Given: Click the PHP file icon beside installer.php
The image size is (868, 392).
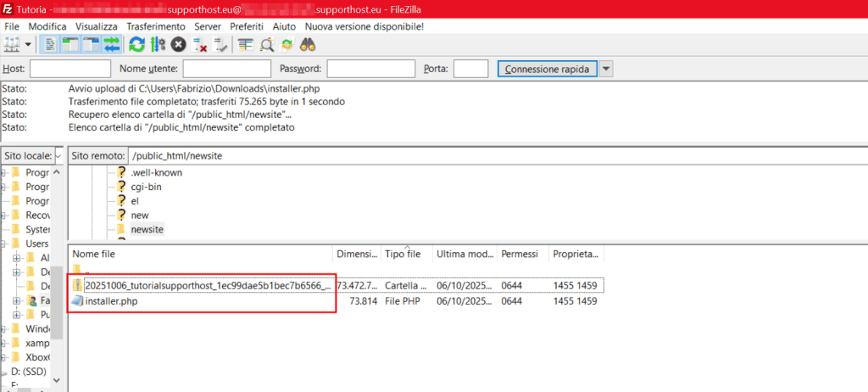Looking at the screenshot, I should coord(77,301).
